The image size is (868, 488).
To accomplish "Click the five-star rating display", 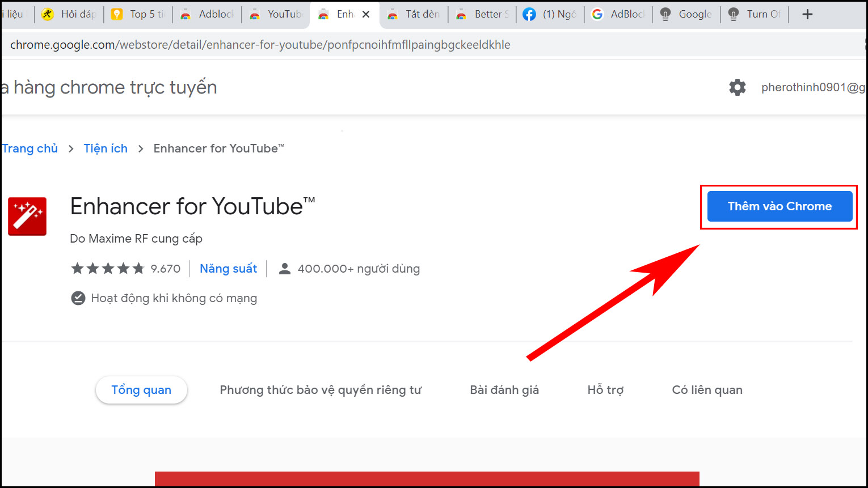I will pyautogui.click(x=107, y=268).
